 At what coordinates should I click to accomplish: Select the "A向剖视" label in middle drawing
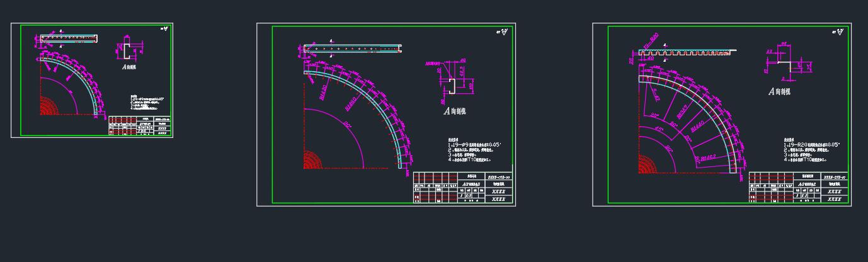(x=455, y=111)
